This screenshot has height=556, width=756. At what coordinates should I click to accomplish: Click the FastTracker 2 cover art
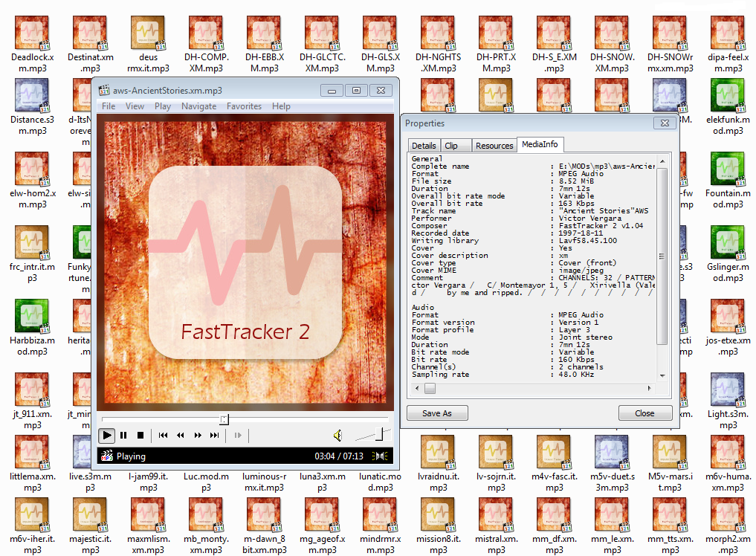click(x=245, y=262)
